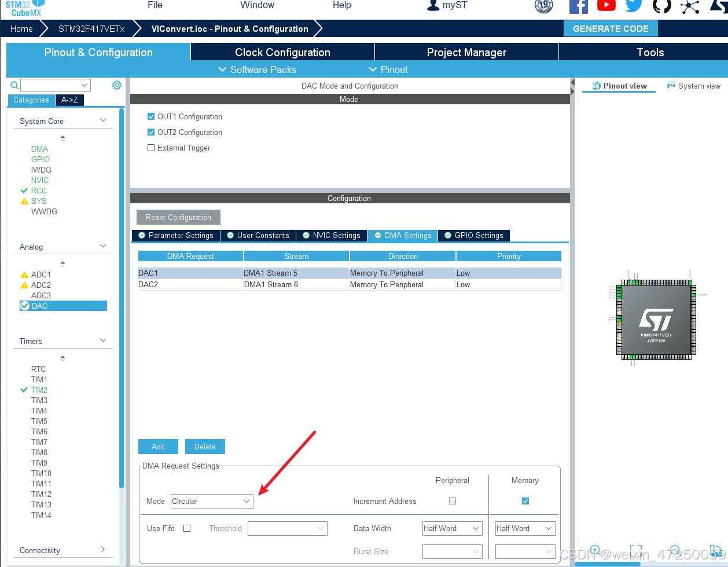Expand Software Packs menu
Screen dimensions: 728x567
(x=257, y=69)
